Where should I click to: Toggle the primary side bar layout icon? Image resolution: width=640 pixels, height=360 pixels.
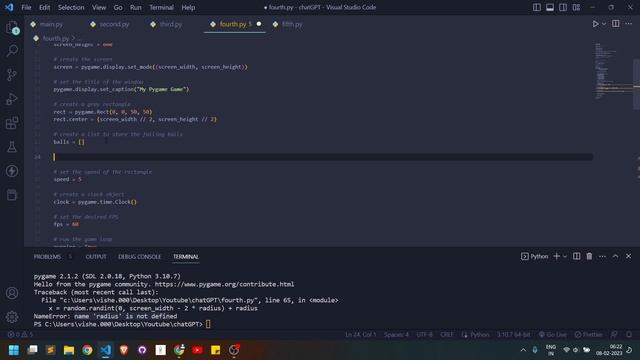pos(537,7)
